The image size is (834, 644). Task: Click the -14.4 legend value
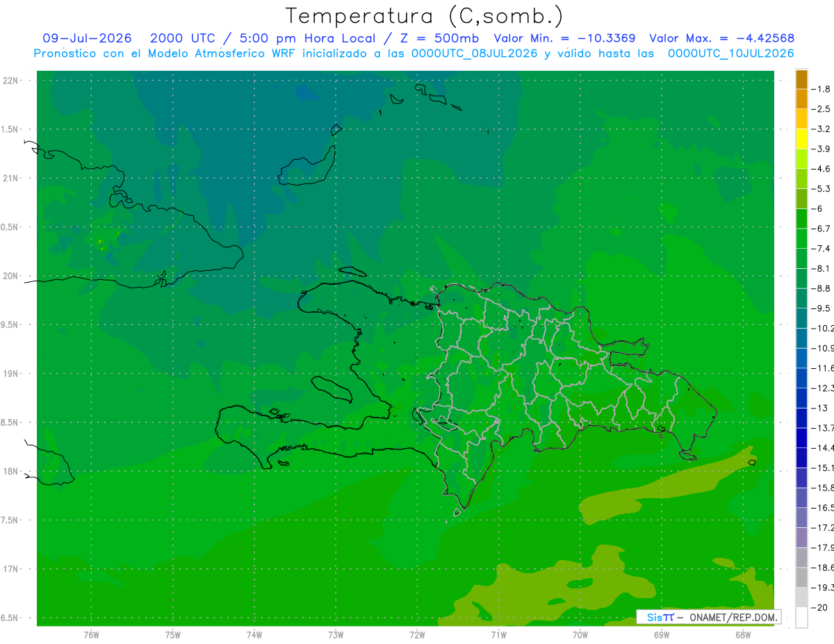822,447
